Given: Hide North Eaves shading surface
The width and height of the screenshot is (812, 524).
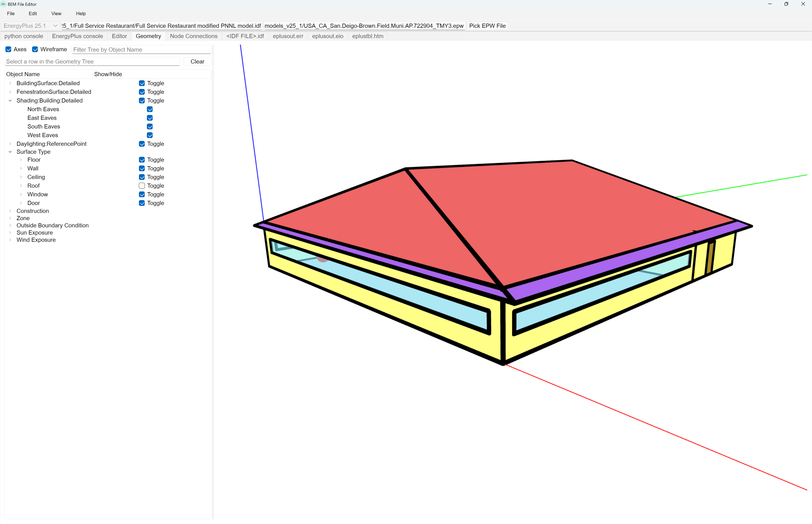Looking at the screenshot, I should pos(150,109).
